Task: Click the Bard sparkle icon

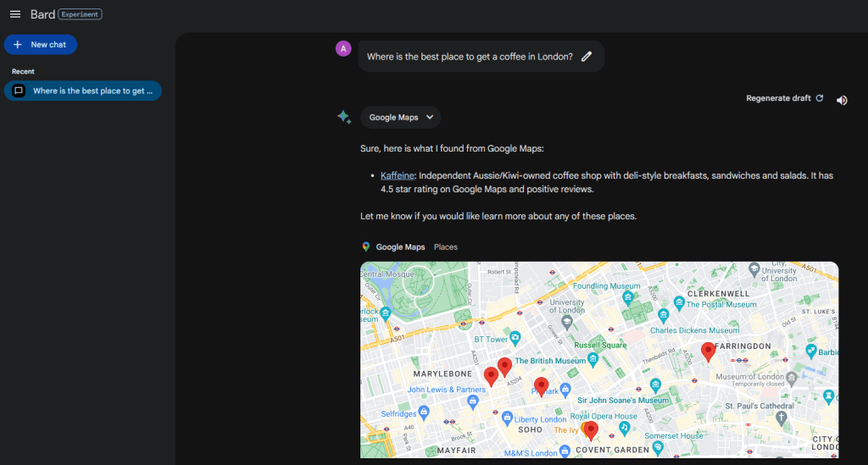Action: tap(344, 117)
